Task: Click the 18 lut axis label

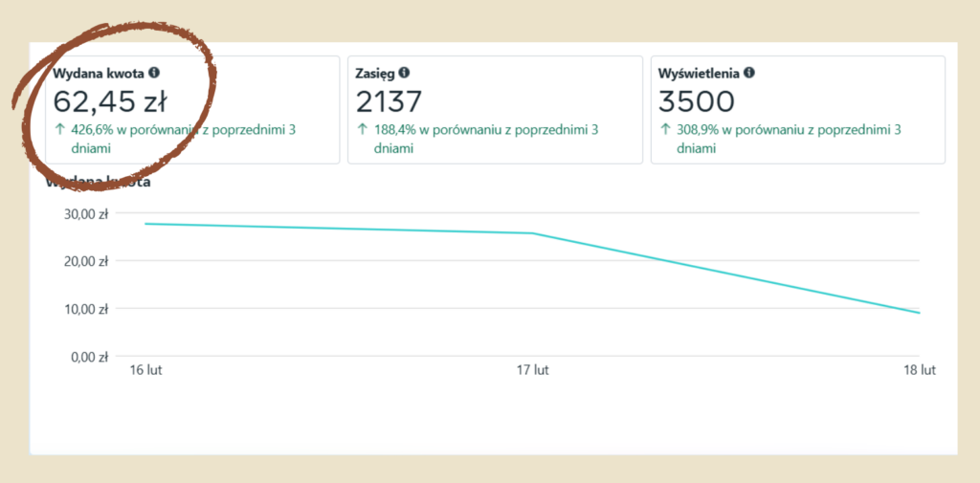Action: click(921, 370)
